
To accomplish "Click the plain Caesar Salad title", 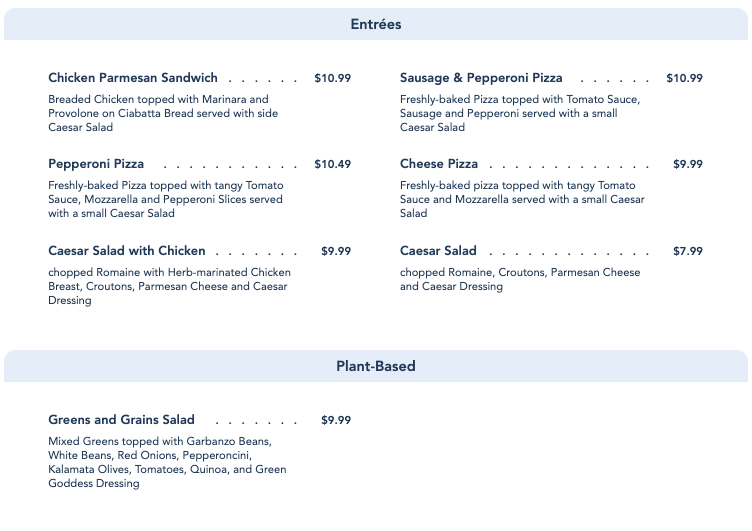I will [x=438, y=251].
